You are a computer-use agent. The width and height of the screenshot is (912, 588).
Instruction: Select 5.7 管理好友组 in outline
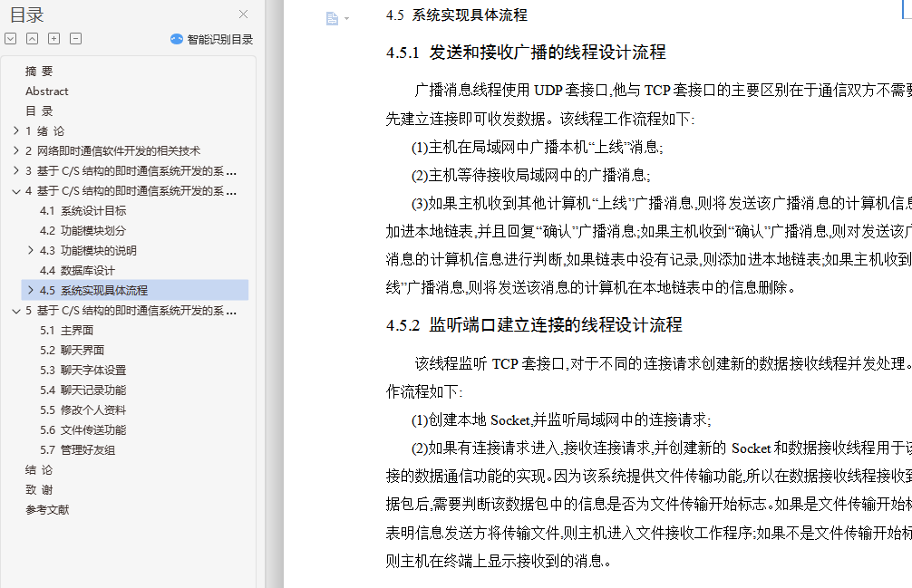click(x=77, y=449)
